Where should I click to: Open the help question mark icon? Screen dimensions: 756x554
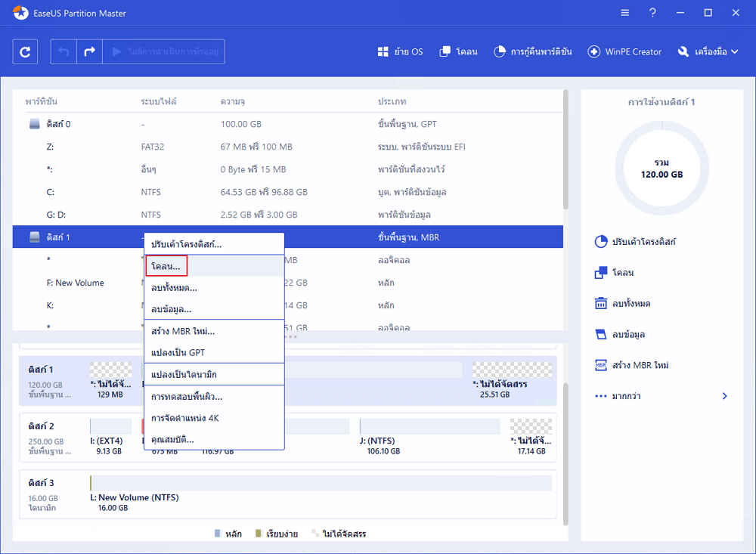652,13
